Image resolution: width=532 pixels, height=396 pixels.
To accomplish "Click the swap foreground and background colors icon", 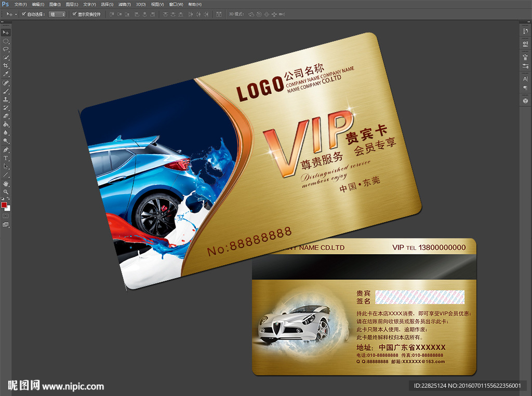I will [x=8, y=199].
